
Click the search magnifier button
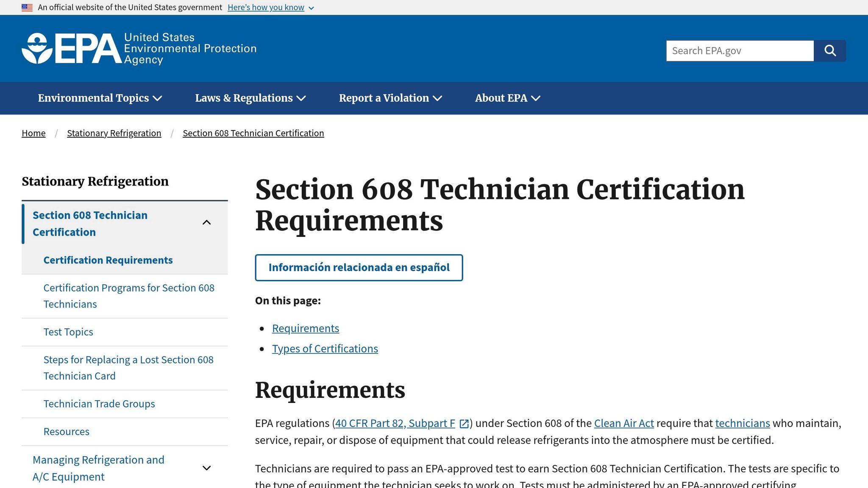(x=830, y=51)
